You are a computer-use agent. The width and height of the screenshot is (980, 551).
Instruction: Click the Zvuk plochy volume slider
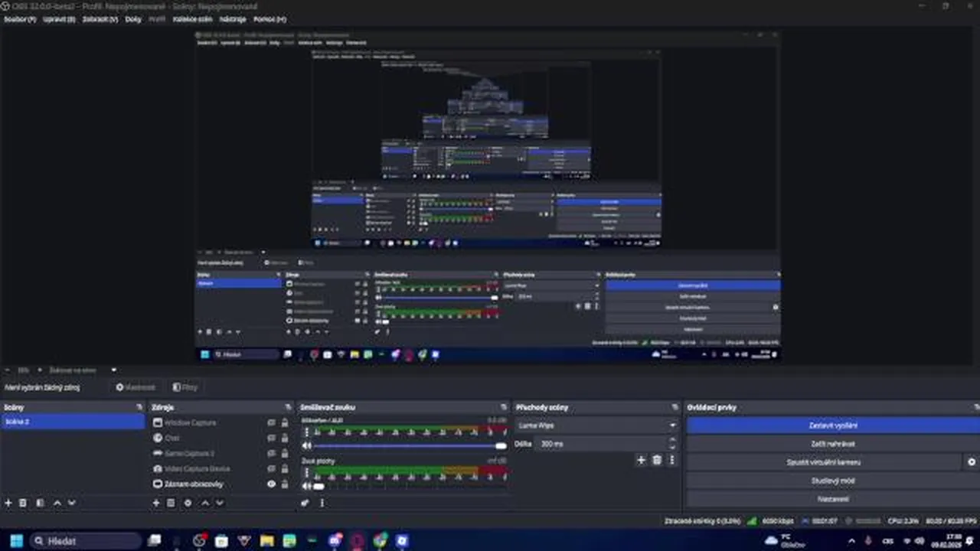(410, 486)
